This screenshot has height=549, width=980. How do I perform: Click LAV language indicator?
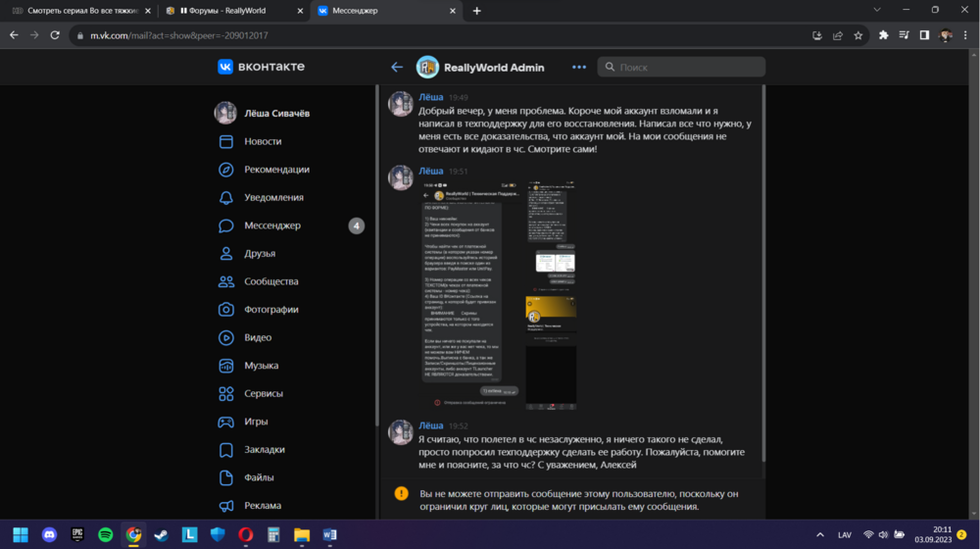tap(845, 534)
